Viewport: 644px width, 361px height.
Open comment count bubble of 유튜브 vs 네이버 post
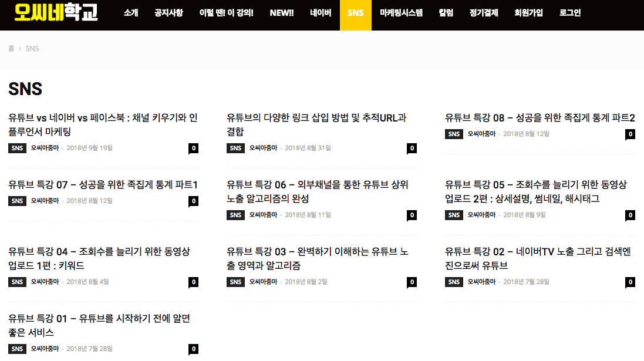194,149
